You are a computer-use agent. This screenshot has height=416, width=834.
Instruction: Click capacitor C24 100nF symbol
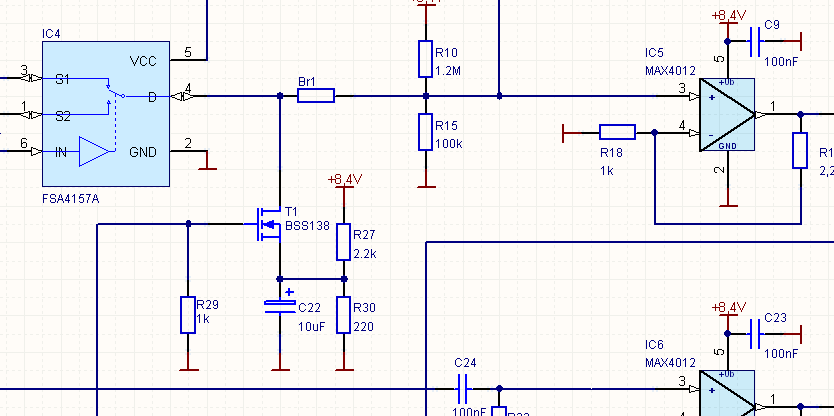point(464,382)
